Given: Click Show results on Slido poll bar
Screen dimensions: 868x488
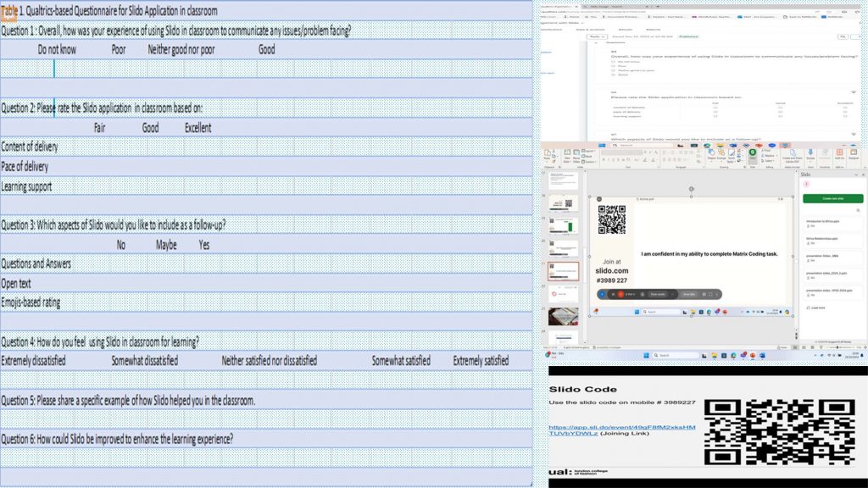Looking at the screenshot, I should pyautogui.click(x=658, y=294).
